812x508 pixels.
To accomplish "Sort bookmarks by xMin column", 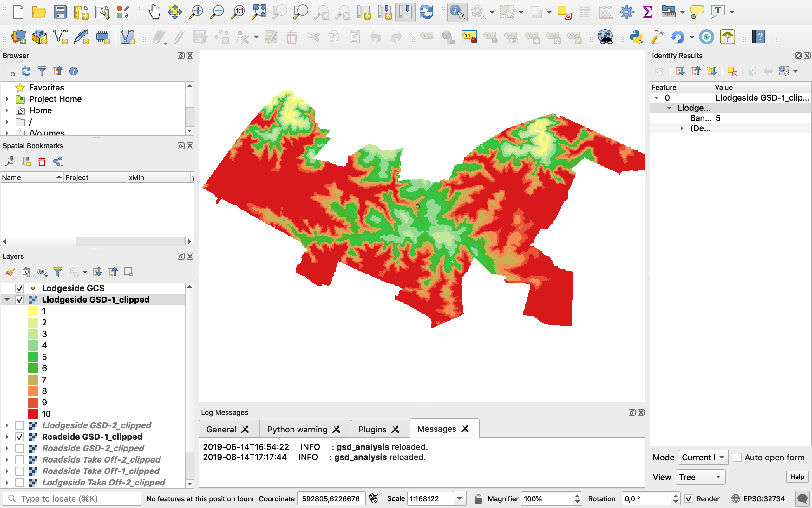I will (x=158, y=177).
